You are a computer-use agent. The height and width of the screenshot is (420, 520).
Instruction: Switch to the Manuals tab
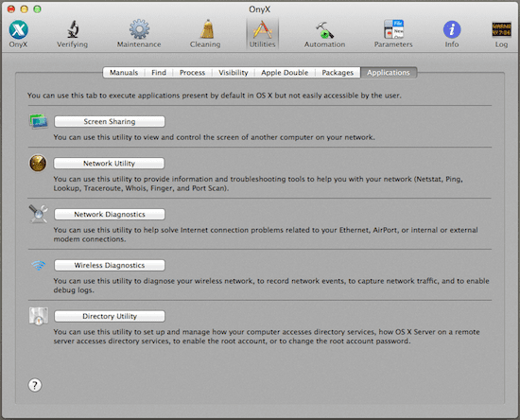[124, 73]
